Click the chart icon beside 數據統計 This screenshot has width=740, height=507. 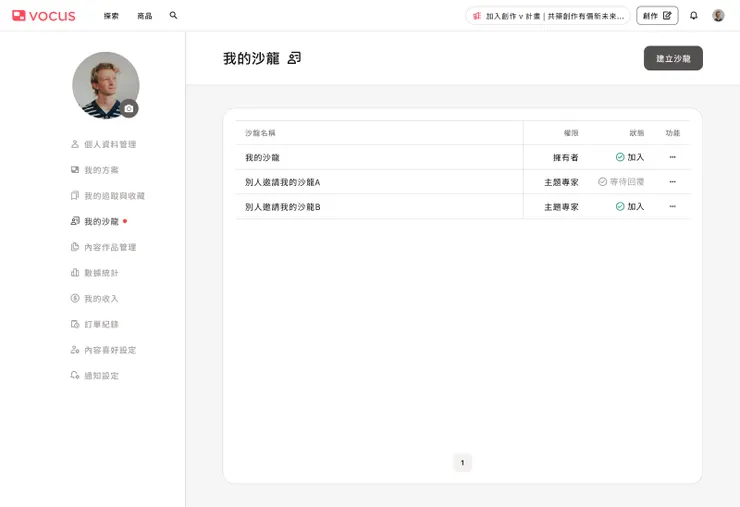[75, 272]
